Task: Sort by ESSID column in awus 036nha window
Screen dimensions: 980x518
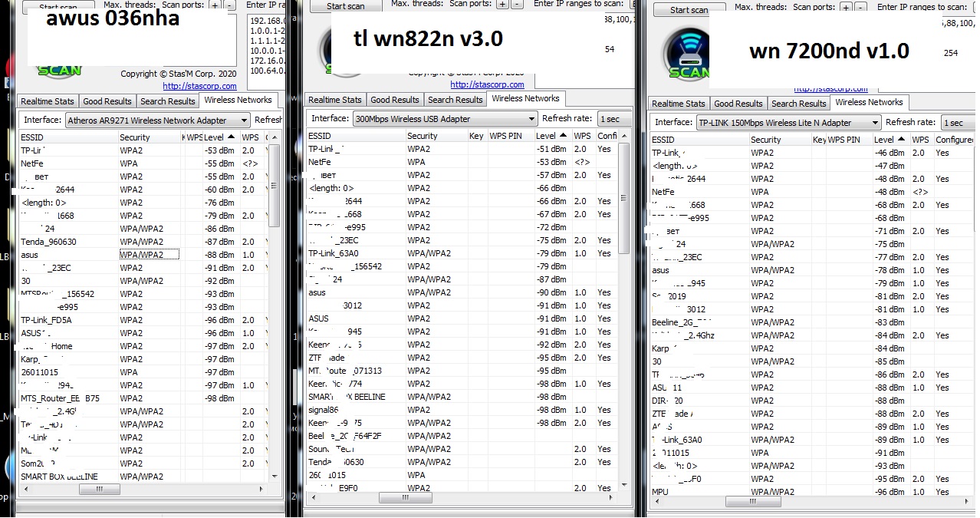Action: coord(67,137)
